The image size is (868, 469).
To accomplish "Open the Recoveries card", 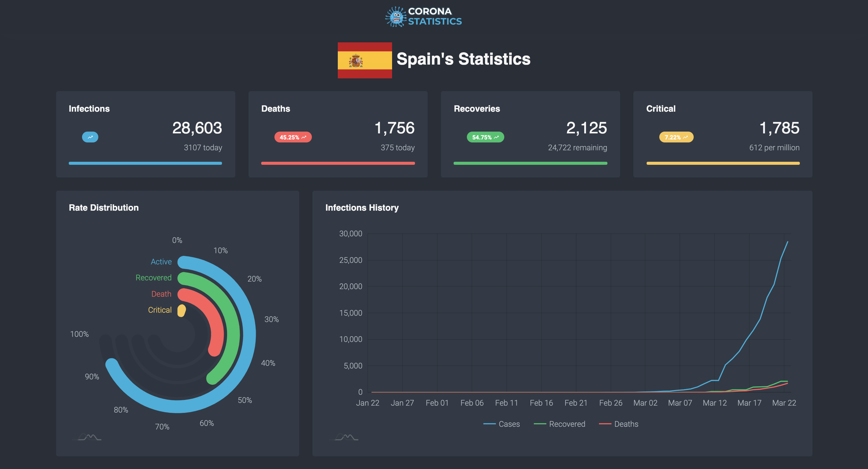I will point(530,134).
